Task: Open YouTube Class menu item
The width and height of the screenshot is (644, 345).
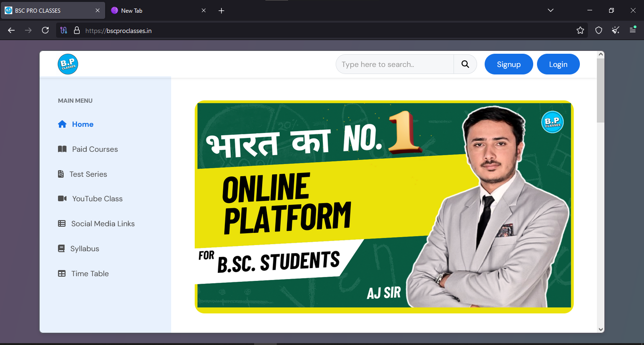Action: point(90,199)
